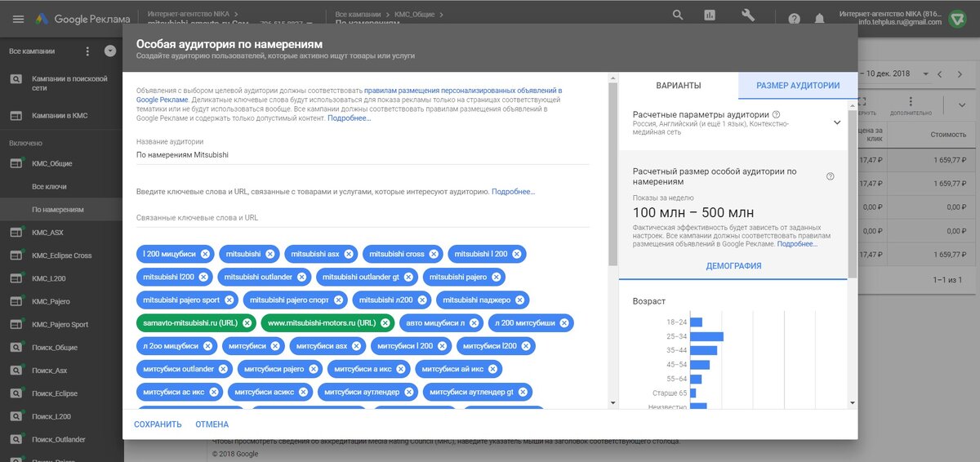Remove the chip митсубиси аутлендер gt
The width and height of the screenshot is (980, 462).
[523, 392]
